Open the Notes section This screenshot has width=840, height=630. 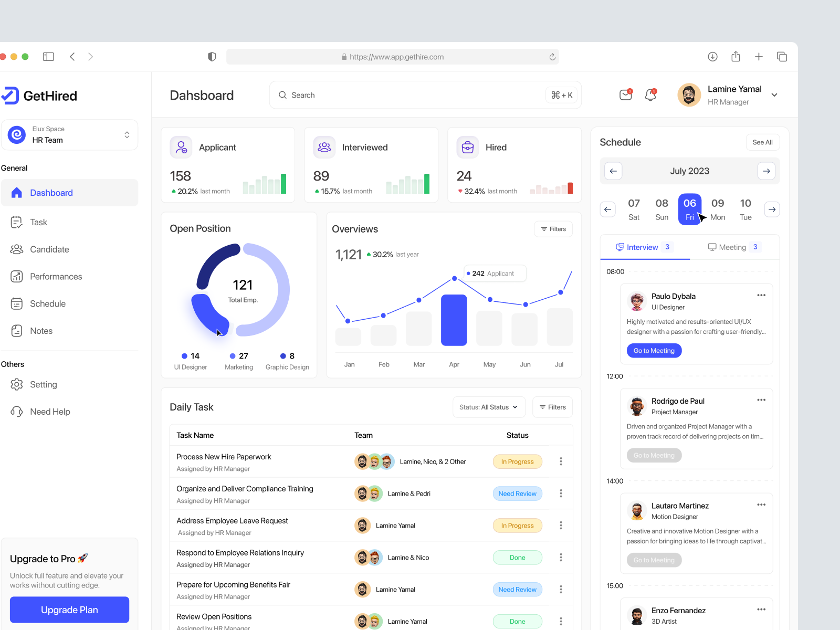click(x=41, y=331)
